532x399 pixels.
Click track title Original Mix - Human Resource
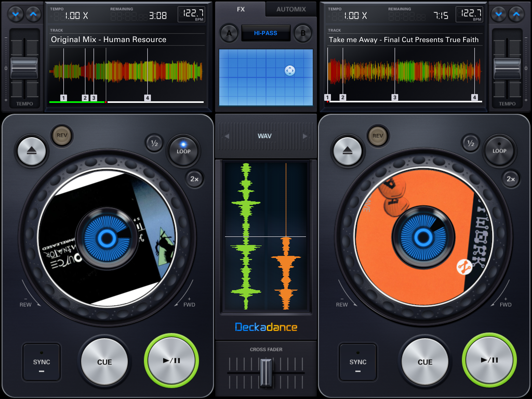point(109,39)
